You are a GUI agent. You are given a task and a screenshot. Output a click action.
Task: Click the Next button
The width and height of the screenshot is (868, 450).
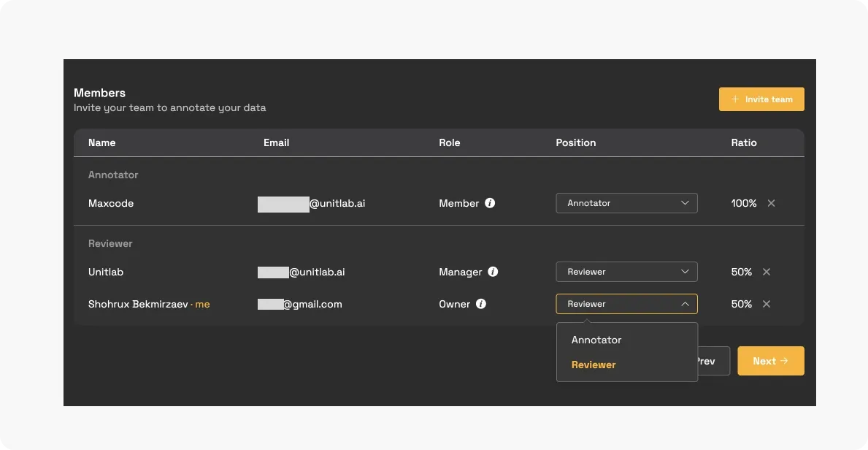point(770,360)
